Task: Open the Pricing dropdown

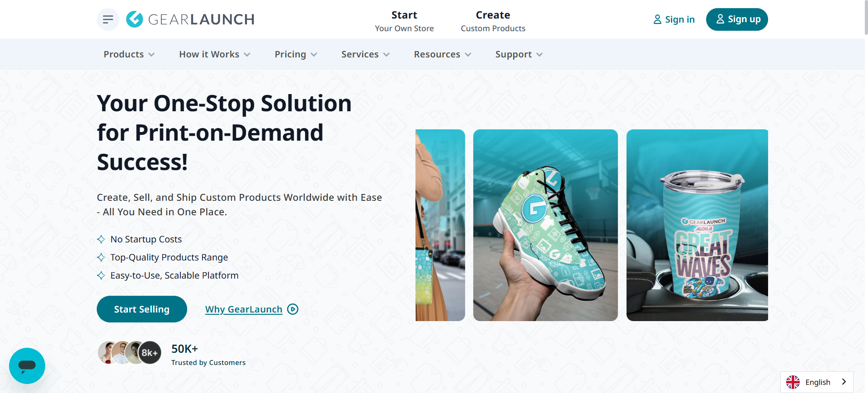Action: [296, 54]
